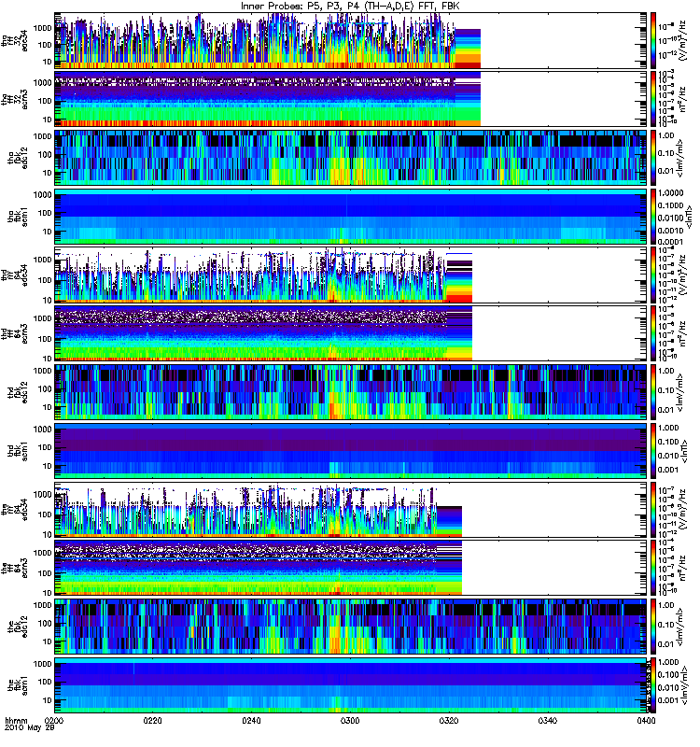Click the color bar beside the fbk edc12 panel
This screenshot has height=747, width=700.
pos(653,627)
